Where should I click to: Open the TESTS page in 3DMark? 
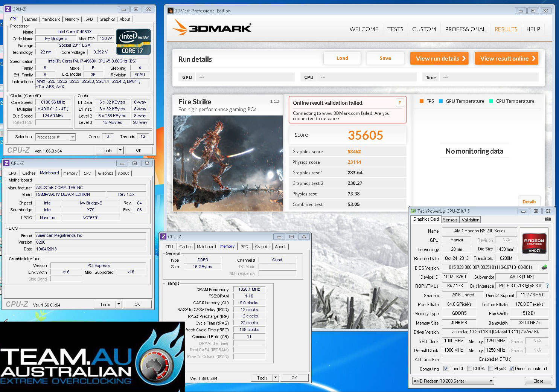(395, 29)
